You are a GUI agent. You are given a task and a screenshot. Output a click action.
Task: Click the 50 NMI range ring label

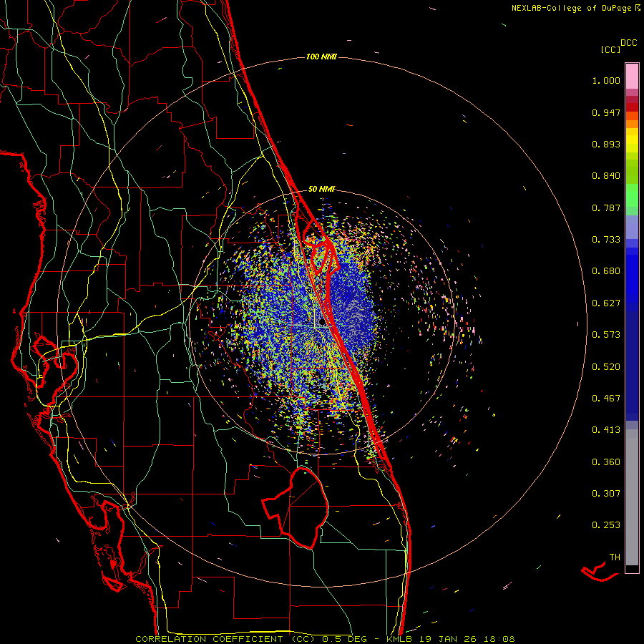click(x=322, y=190)
